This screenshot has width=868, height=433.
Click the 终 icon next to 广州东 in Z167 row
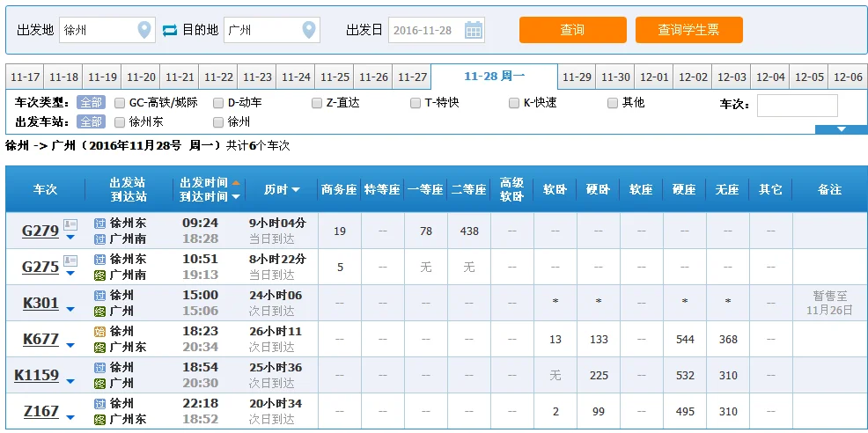99,420
